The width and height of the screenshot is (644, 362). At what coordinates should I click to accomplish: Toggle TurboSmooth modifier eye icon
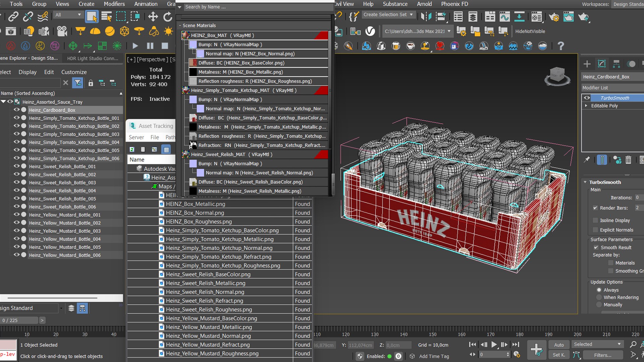(587, 98)
